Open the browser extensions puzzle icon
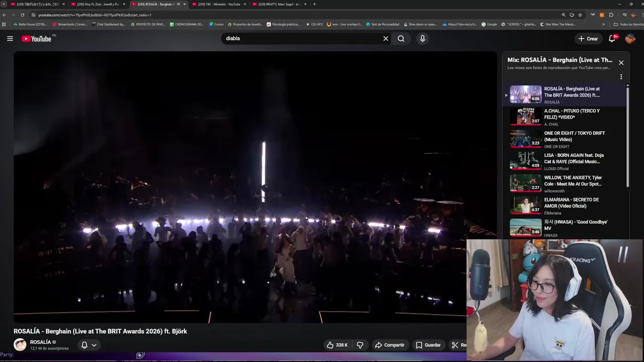The height and width of the screenshot is (362, 644). (611, 15)
